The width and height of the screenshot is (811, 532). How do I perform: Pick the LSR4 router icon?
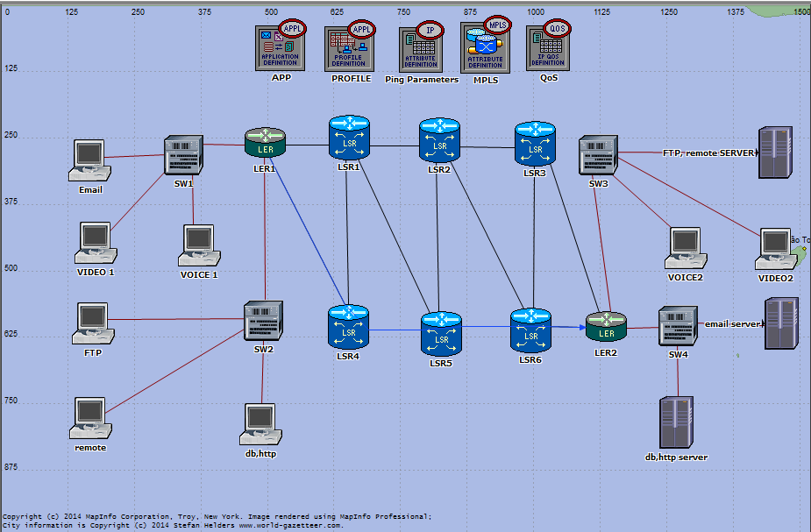349,326
